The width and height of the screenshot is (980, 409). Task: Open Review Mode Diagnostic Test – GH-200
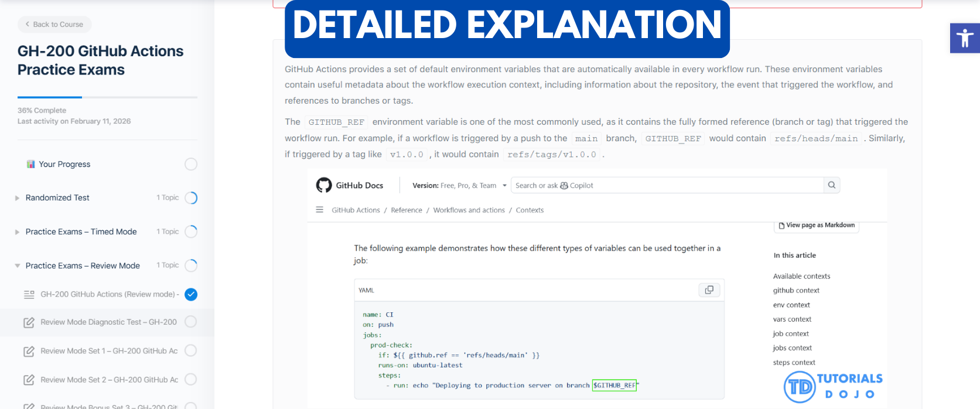coord(108,322)
